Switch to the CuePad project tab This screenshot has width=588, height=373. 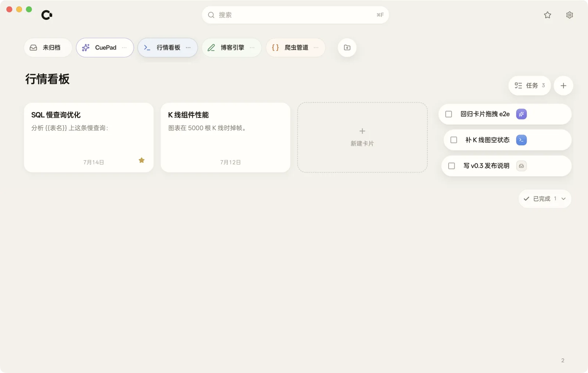pyautogui.click(x=105, y=47)
